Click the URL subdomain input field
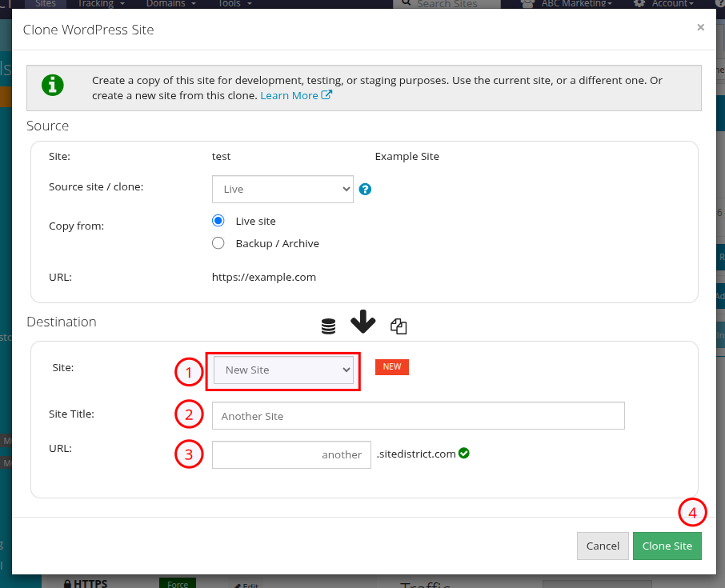The width and height of the screenshot is (725, 588). point(291,454)
